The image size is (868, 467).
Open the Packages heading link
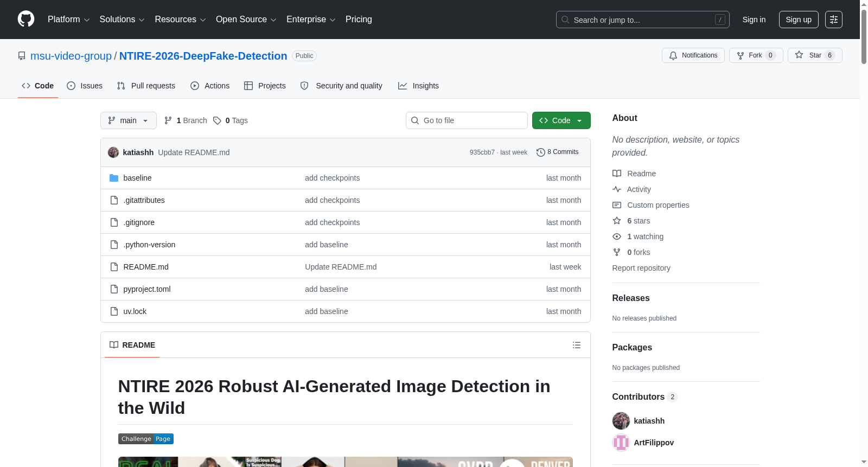click(x=632, y=348)
